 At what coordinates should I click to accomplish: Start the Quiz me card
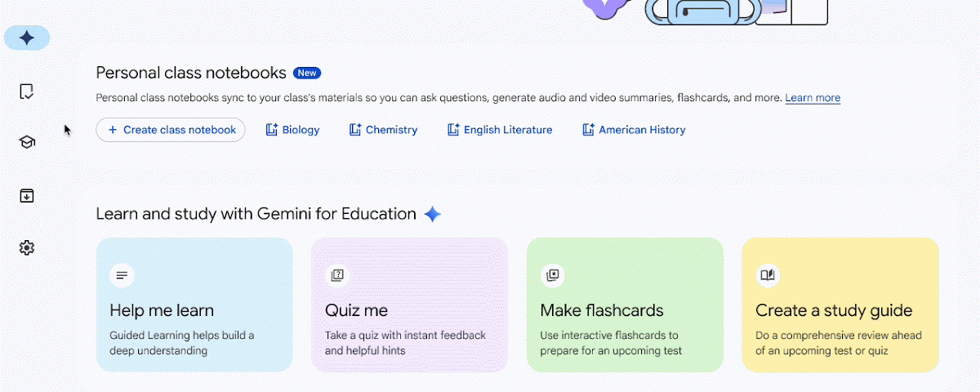coord(409,318)
